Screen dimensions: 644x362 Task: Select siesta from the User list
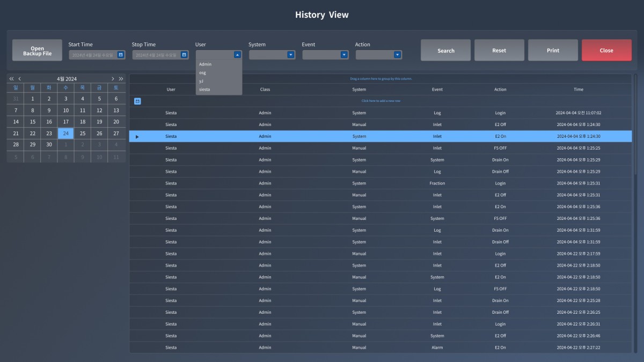204,90
